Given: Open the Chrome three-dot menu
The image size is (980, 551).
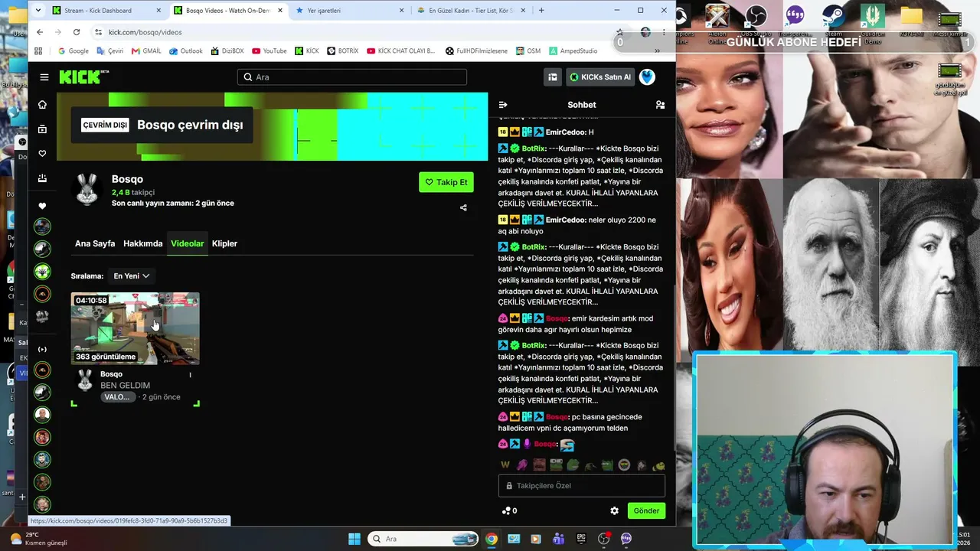Looking at the screenshot, I should pos(665,32).
